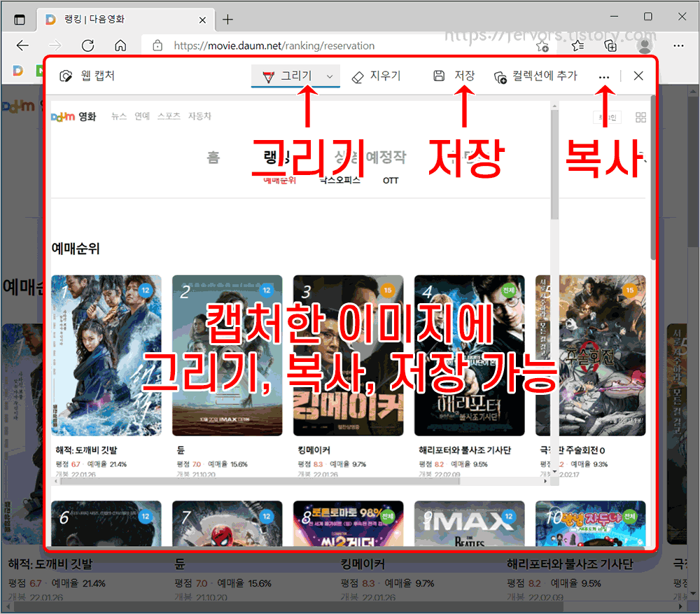Open rank 6 movie poster

click(x=106, y=524)
